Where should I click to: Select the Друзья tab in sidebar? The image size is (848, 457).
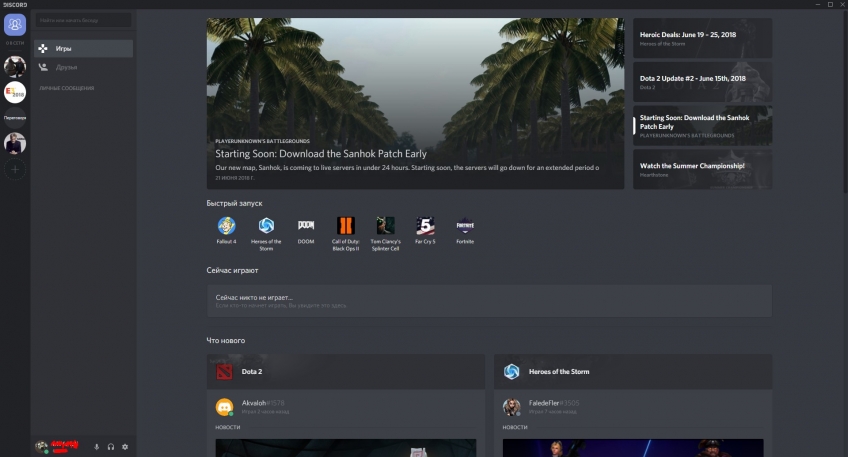coord(83,67)
